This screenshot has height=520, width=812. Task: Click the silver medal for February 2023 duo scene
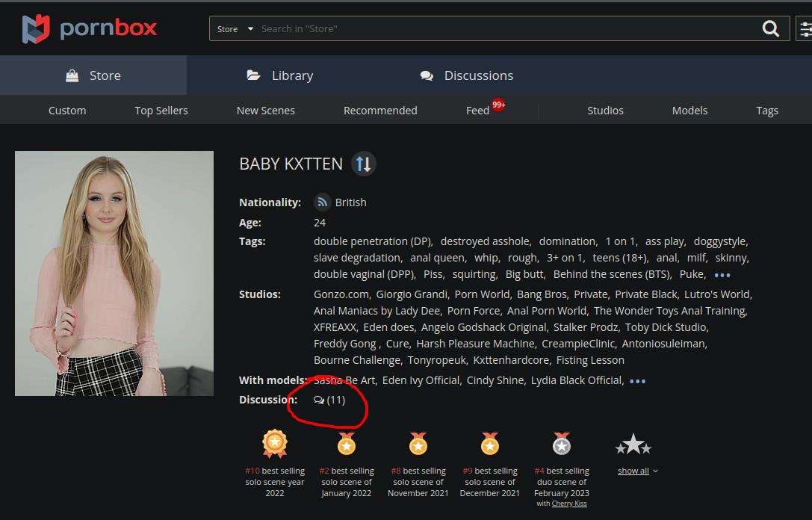(x=562, y=444)
